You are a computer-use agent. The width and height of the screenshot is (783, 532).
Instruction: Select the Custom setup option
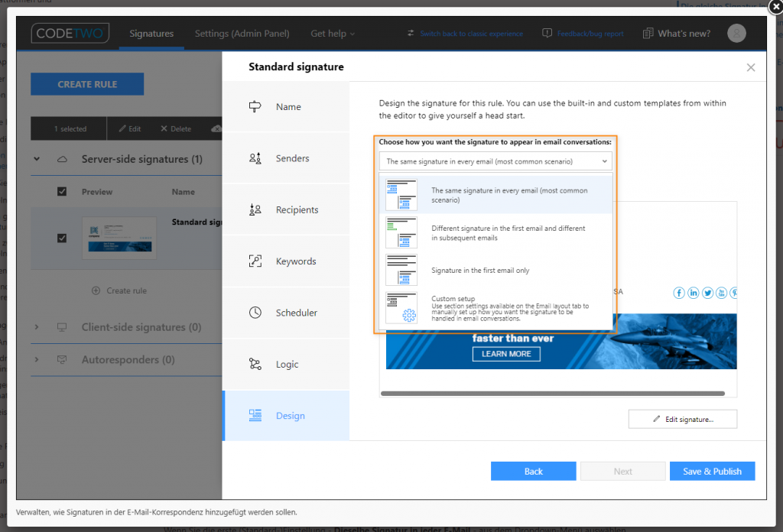[x=495, y=308]
